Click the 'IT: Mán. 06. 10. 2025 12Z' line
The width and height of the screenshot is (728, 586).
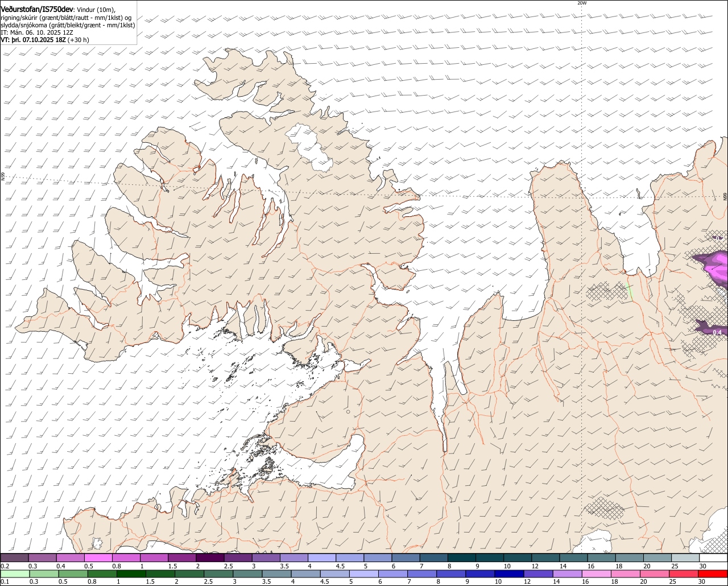(37, 32)
